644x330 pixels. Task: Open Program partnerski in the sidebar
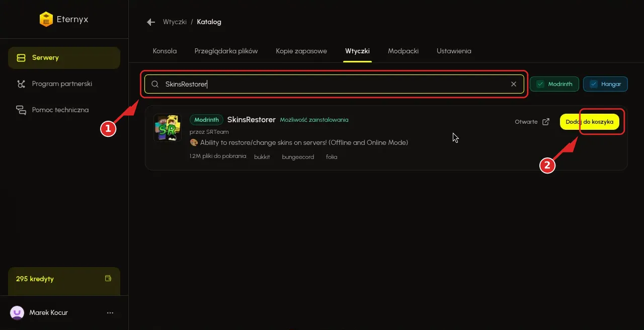[64, 84]
